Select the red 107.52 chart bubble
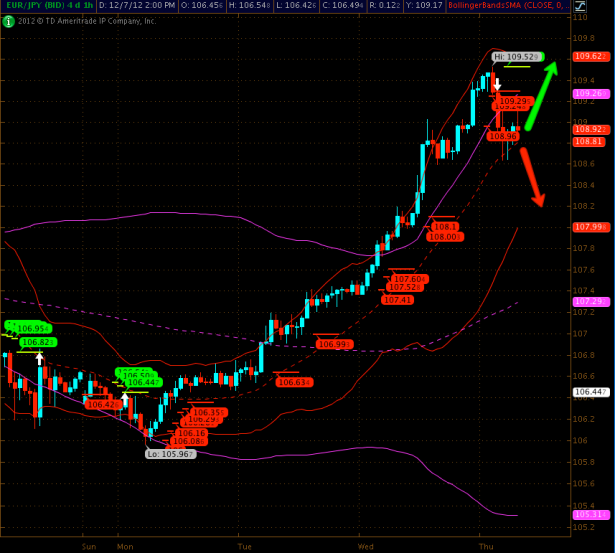Image resolution: width=615 pixels, height=553 pixels. tap(405, 287)
